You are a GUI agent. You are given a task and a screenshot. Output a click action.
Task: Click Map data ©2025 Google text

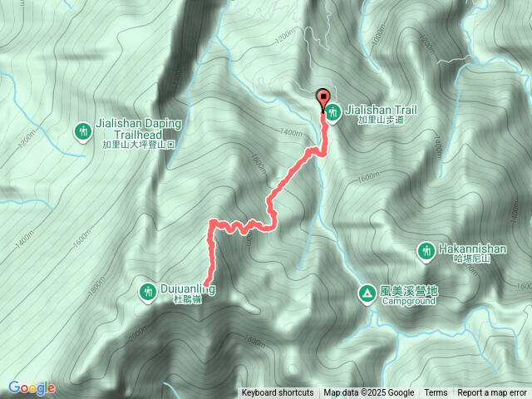click(x=369, y=393)
